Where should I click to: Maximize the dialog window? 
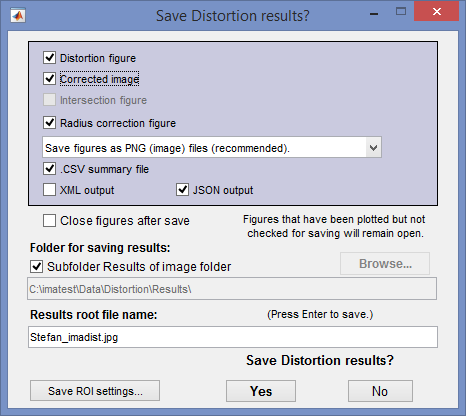tap(401, 12)
